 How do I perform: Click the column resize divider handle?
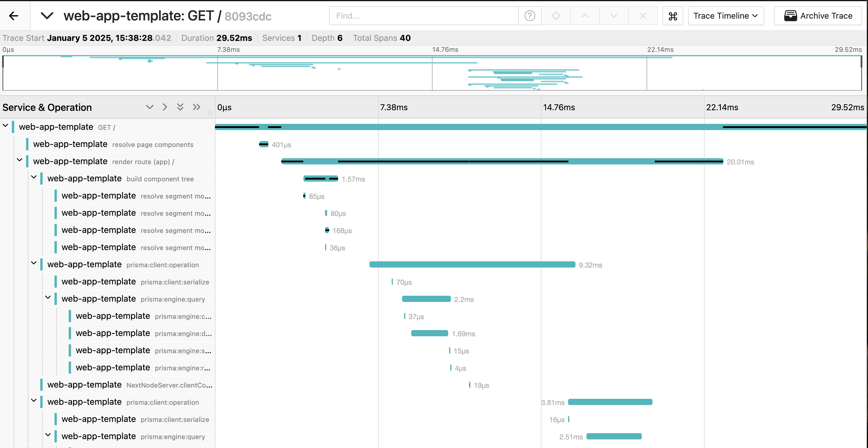[x=210, y=113]
